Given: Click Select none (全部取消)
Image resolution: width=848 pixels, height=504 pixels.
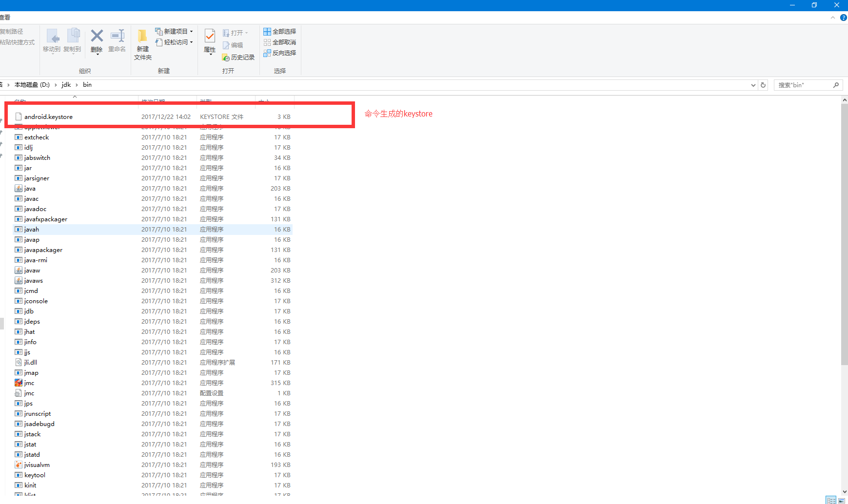Looking at the screenshot, I should 280,42.
